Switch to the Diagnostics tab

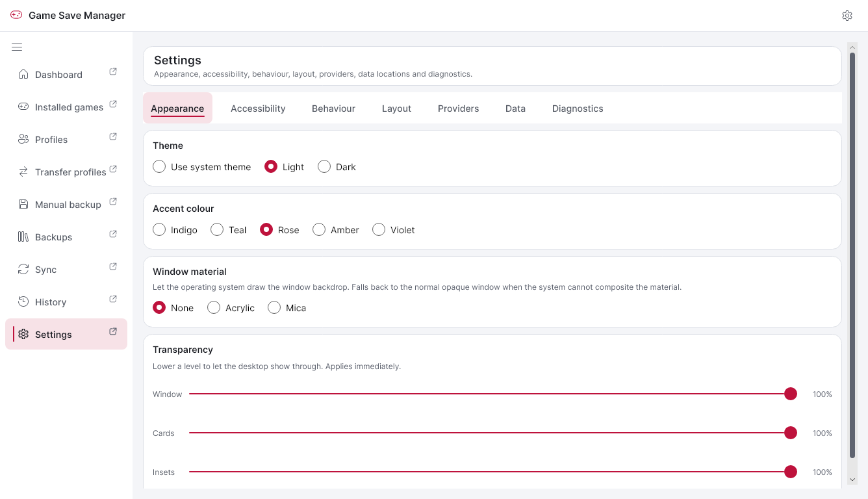click(578, 109)
